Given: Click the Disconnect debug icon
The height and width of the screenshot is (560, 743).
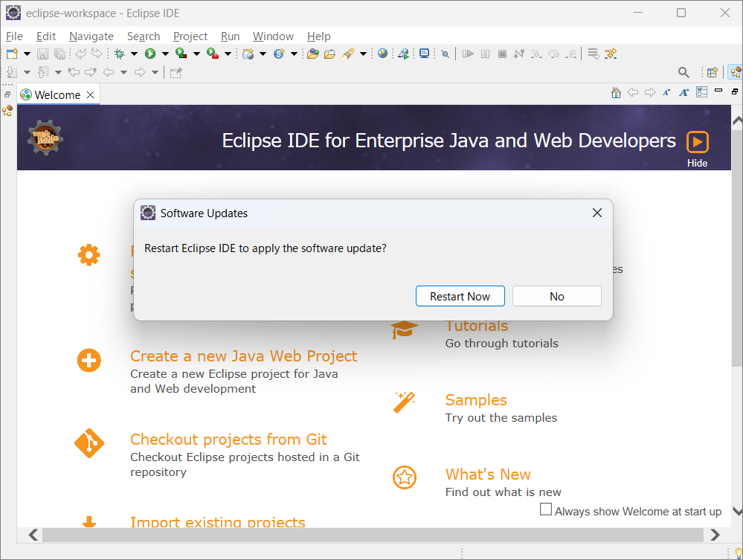Looking at the screenshot, I should point(519,54).
